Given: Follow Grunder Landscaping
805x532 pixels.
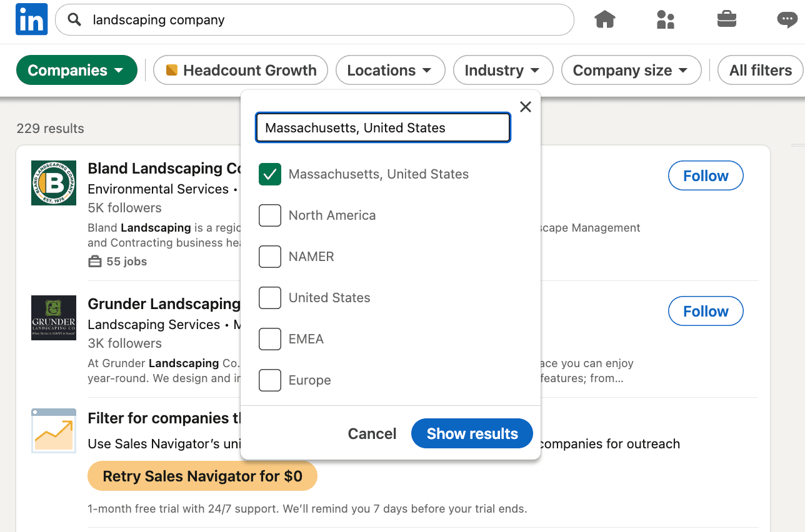Looking at the screenshot, I should click(x=705, y=311).
